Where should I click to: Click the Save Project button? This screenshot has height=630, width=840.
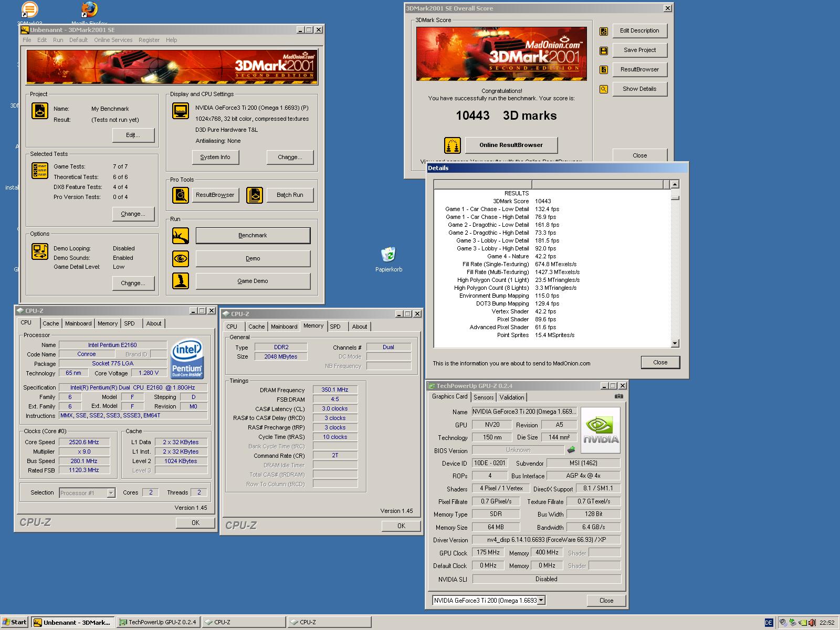(x=639, y=50)
